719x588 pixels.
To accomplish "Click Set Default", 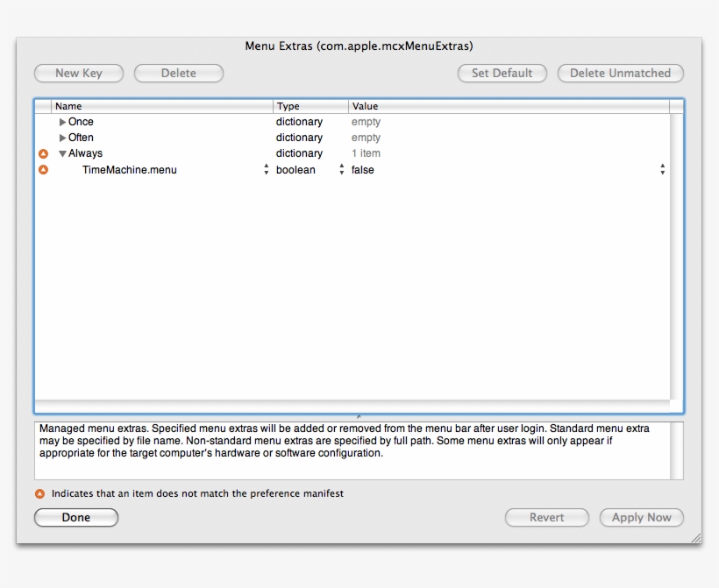I will pos(502,74).
